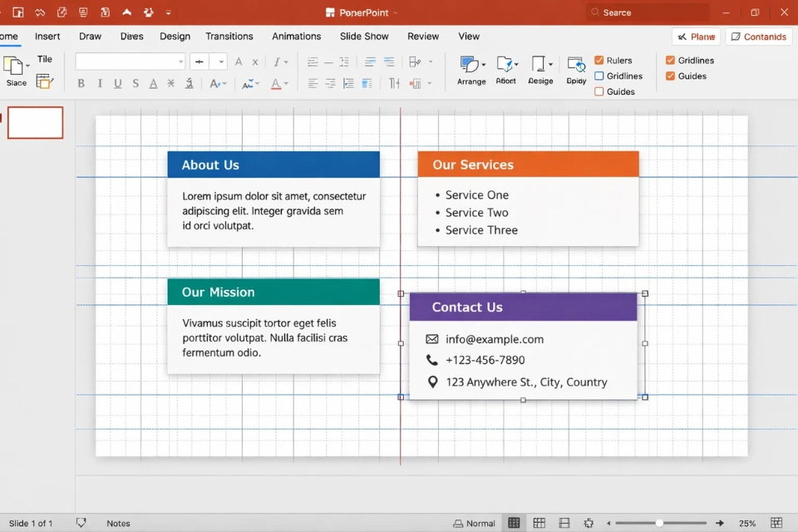This screenshot has width=798, height=532.
Task: Click the red font color icon
Action: point(275,83)
